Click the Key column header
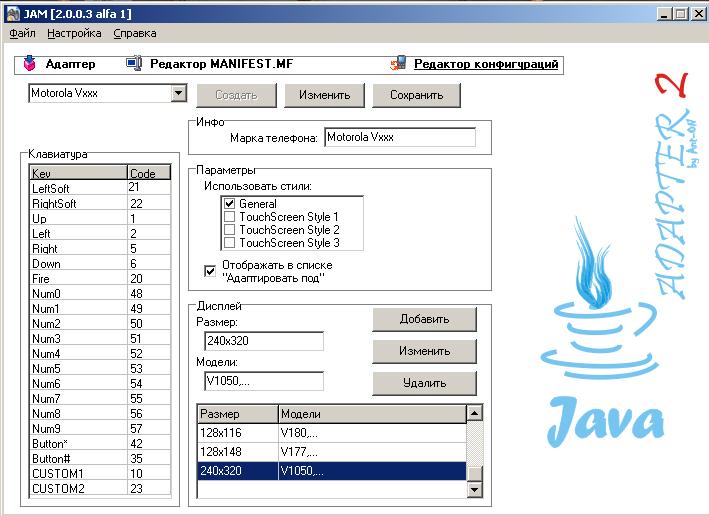Screen dimensions: 709x515 (x=78, y=173)
